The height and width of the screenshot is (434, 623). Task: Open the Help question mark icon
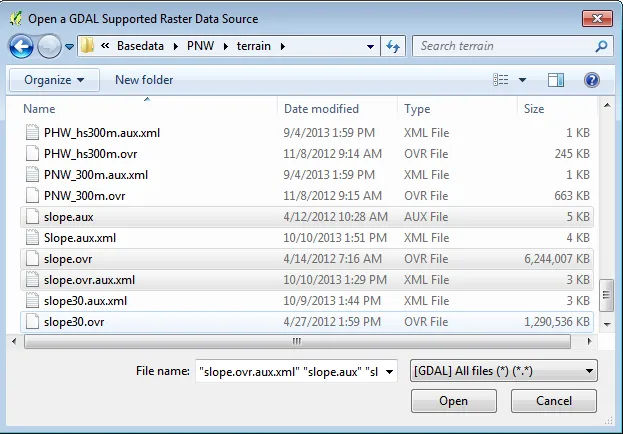[591, 80]
